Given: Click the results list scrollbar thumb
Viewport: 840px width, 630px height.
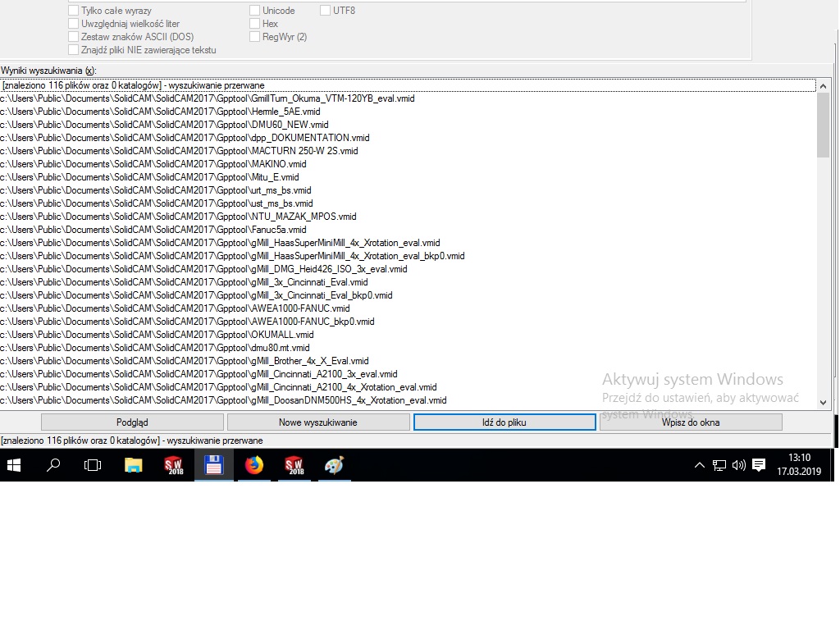Looking at the screenshot, I should click(x=824, y=125).
